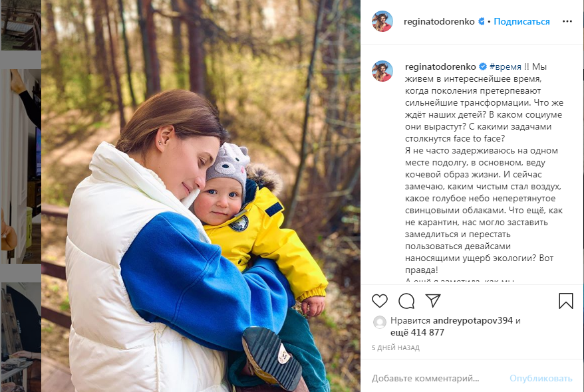Viewport: 584px width, 392px height.
Task: Open reginatodorenko profile from the header username
Action: click(439, 21)
